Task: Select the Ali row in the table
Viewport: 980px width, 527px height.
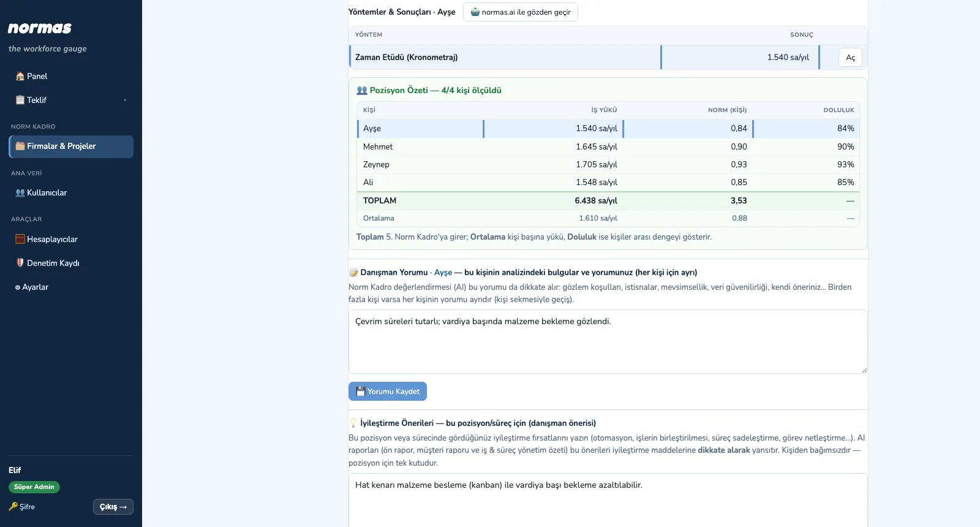Action: click(x=608, y=183)
